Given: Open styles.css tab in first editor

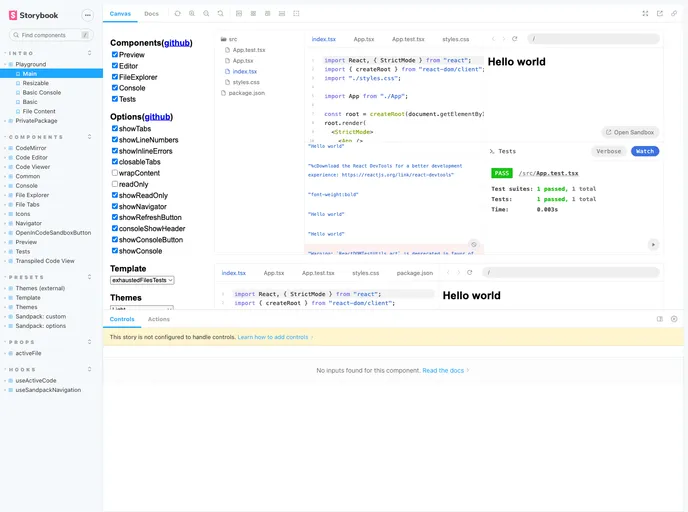Looking at the screenshot, I should click(x=455, y=39).
